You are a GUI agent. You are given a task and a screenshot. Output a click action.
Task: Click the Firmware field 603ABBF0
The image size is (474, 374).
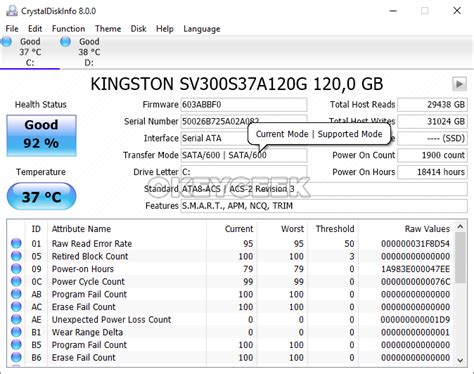tap(244, 105)
